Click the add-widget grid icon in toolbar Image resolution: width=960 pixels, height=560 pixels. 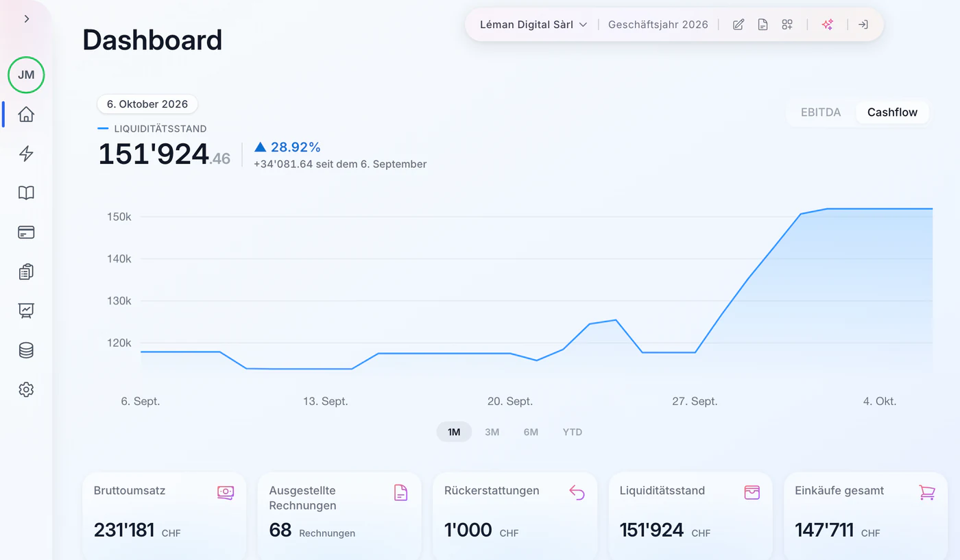[787, 25]
